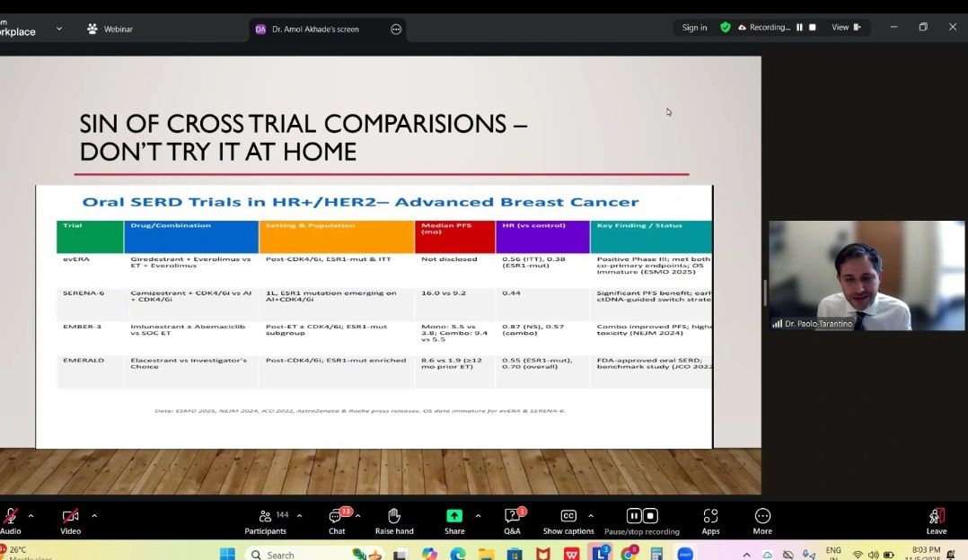Open the More options menu
Viewport: 968px width, 560px height.
coord(762,516)
